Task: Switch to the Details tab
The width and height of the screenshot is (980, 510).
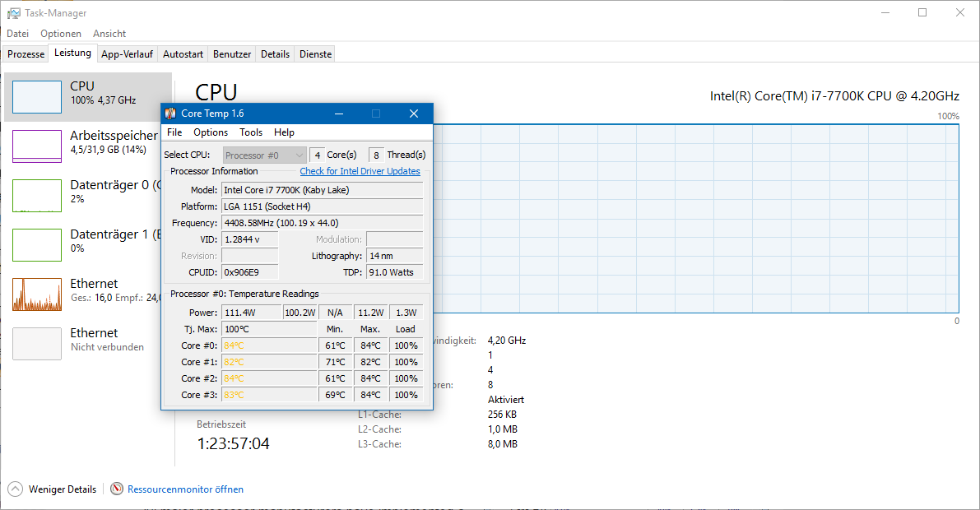Action: tap(275, 54)
